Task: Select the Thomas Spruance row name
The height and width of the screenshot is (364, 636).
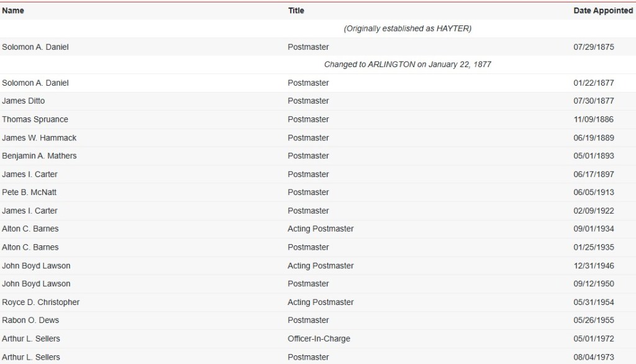Action: click(35, 119)
